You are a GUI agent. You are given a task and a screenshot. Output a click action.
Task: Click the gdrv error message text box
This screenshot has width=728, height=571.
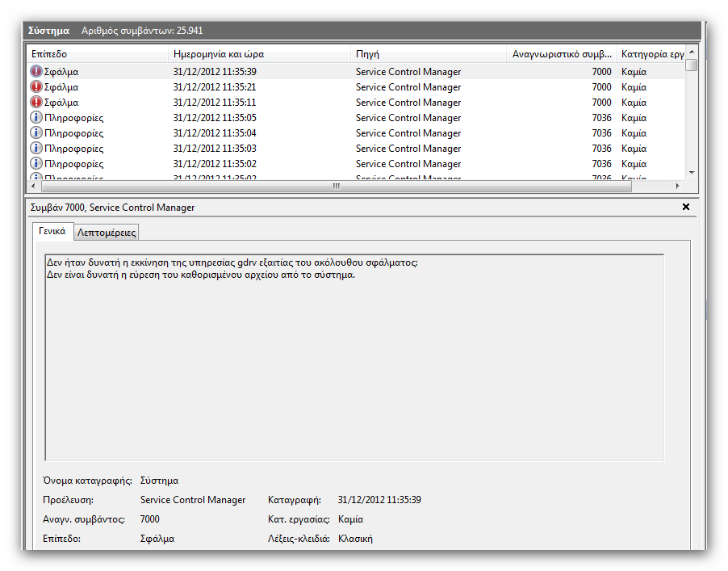(x=354, y=357)
